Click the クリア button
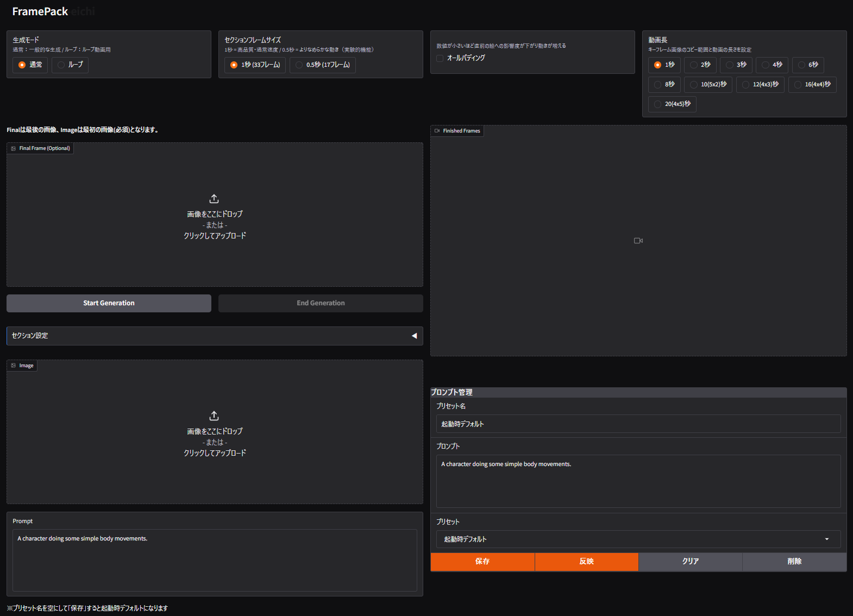 coord(691,562)
